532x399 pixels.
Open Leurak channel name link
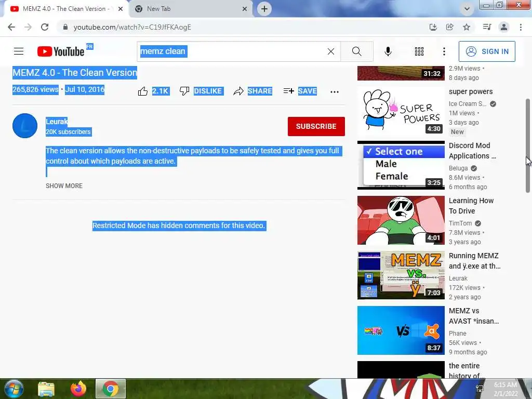click(57, 121)
